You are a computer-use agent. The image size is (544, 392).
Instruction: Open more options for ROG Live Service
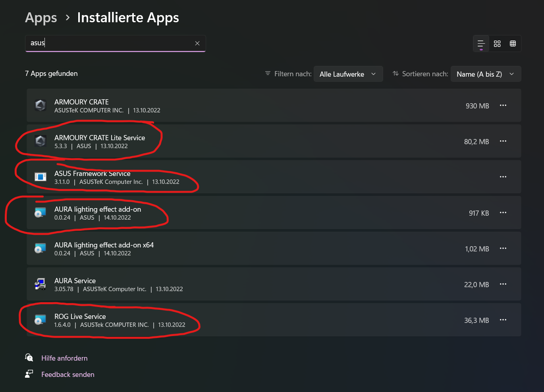pos(503,320)
